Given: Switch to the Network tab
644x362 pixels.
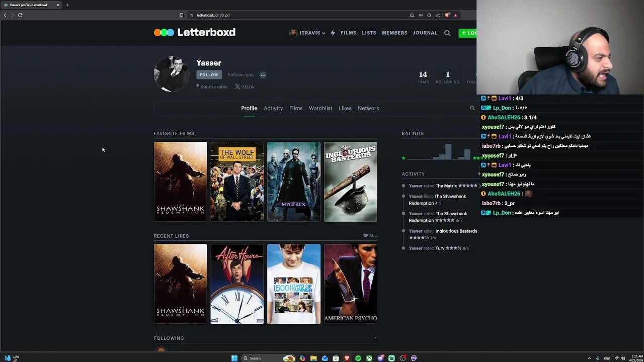Looking at the screenshot, I should point(368,108).
